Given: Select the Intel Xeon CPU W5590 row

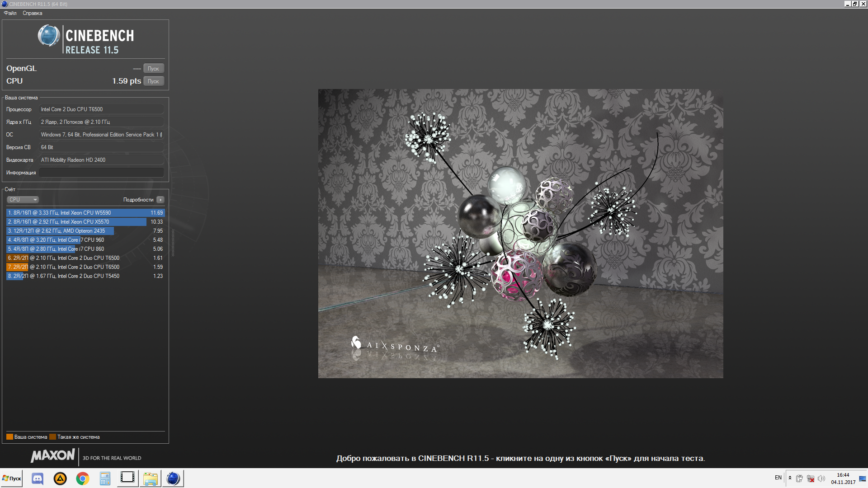Looking at the screenshot, I should [x=85, y=213].
